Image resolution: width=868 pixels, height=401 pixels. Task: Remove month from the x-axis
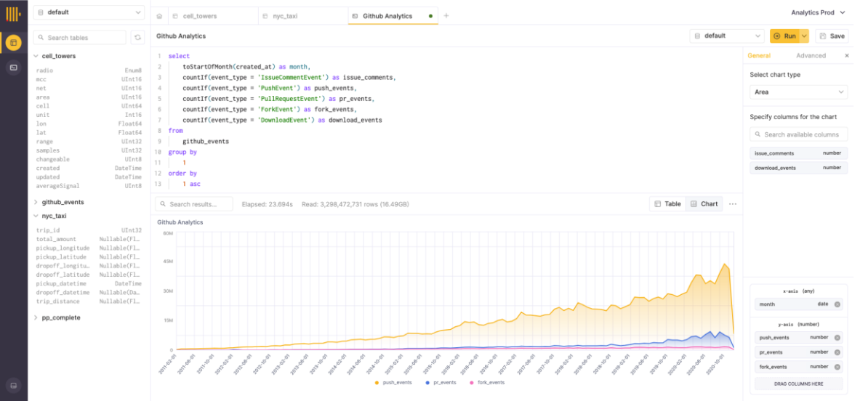837,304
